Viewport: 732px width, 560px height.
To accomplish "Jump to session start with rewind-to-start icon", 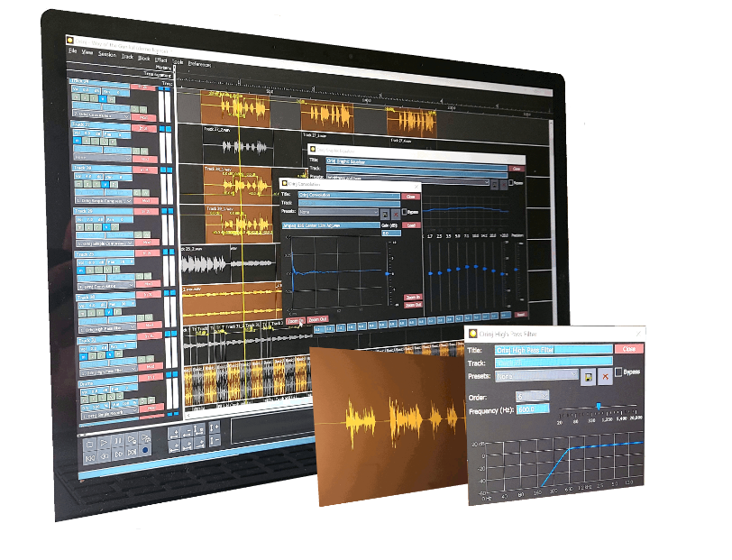I will click(91, 457).
